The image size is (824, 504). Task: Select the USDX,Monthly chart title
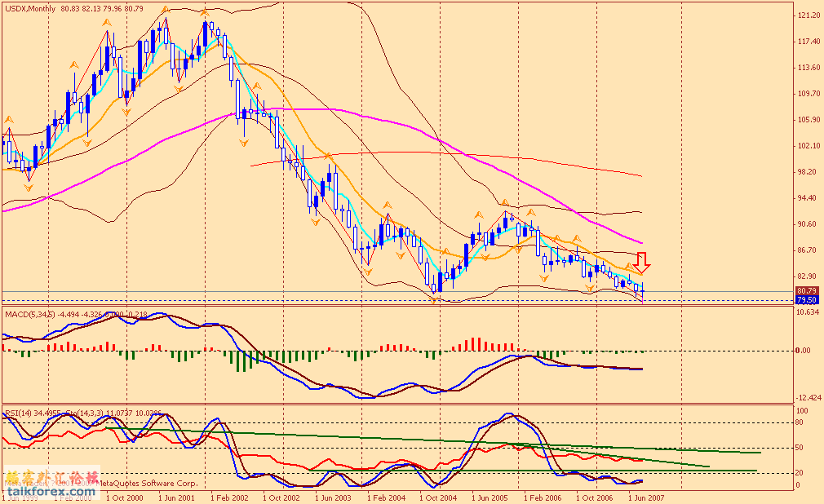(x=31, y=8)
